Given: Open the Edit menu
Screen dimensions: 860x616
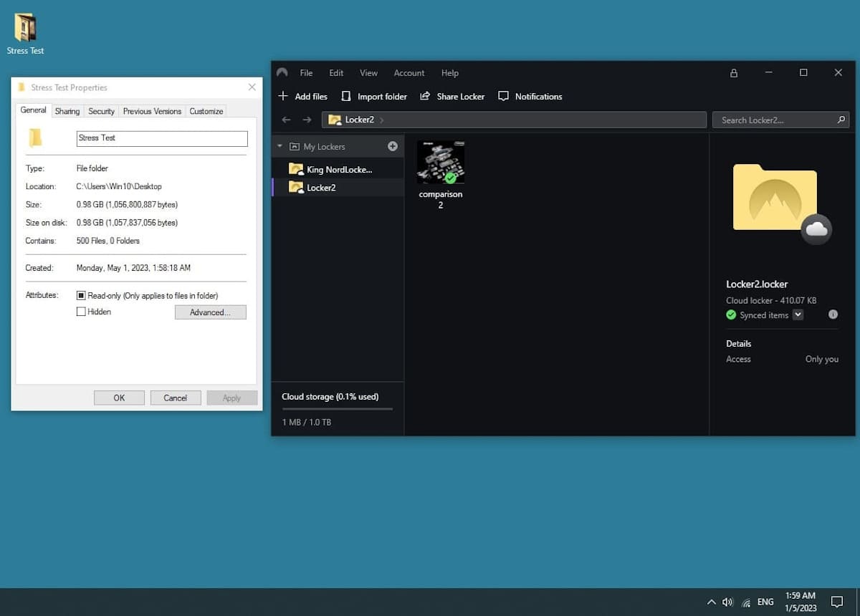Looking at the screenshot, I should pos(336,73).
